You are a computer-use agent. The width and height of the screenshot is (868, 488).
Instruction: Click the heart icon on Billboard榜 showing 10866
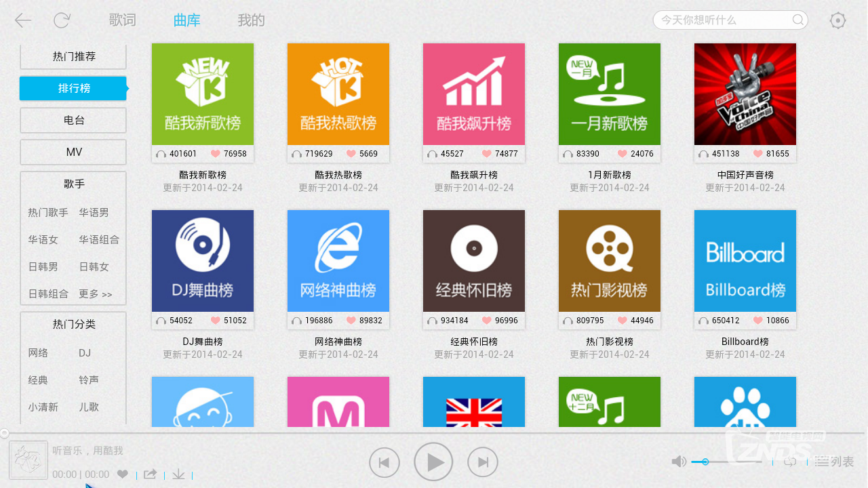[x=758, y=321]
